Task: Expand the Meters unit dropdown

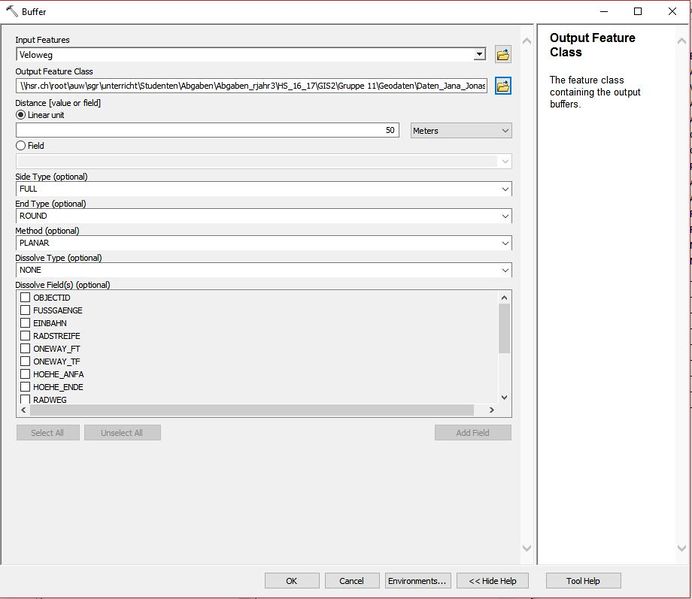Action: click(x=461, y=131)
